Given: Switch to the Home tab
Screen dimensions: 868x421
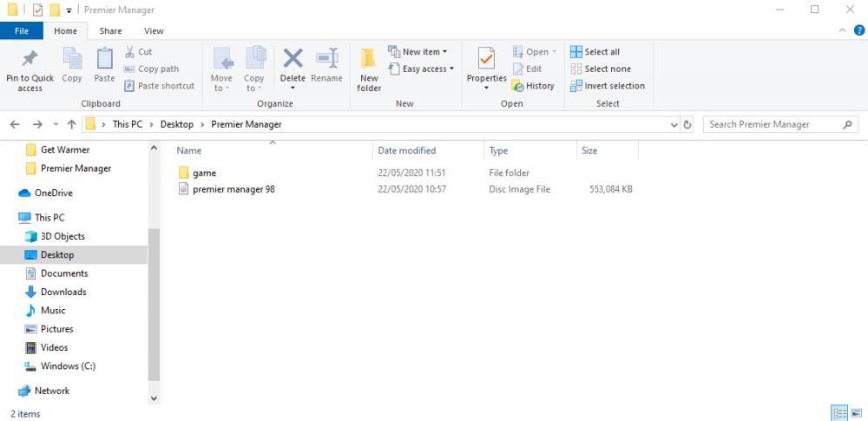Looking at the screenshot, I should [65, 31].
